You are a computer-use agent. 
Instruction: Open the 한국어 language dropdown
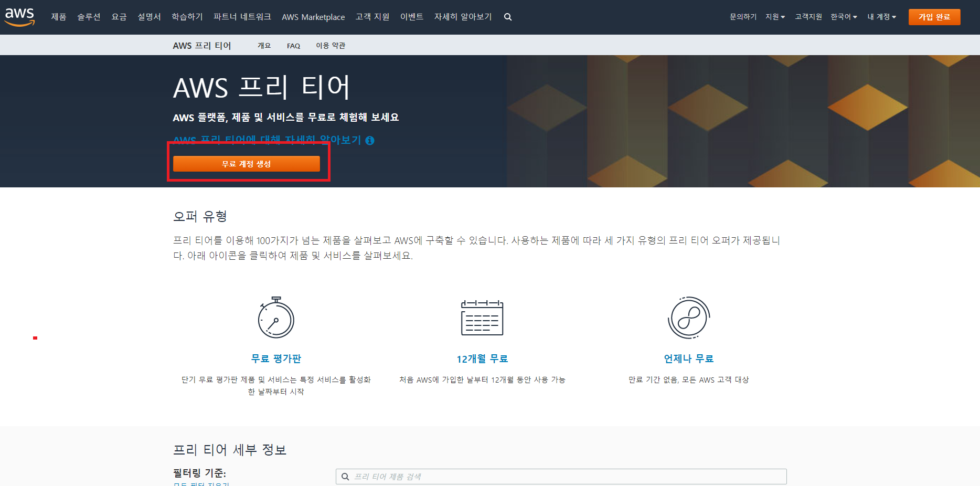click(844, 17)
